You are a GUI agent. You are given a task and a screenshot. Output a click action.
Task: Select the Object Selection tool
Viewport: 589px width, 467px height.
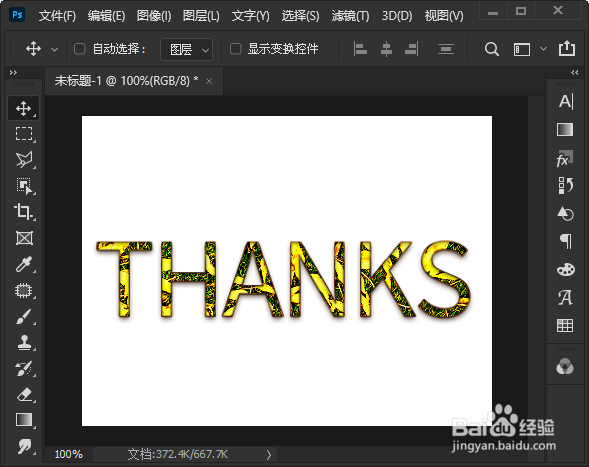[x=24, y=186]
